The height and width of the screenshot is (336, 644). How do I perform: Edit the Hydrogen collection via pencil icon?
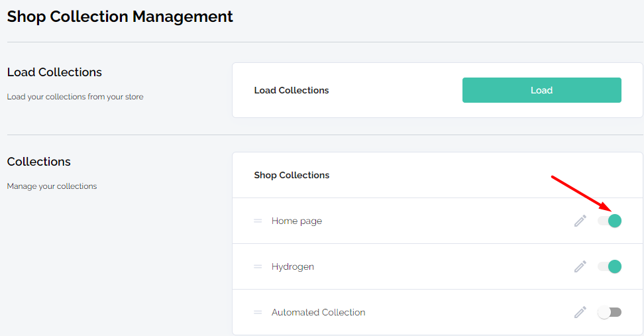tap(580, 266)
